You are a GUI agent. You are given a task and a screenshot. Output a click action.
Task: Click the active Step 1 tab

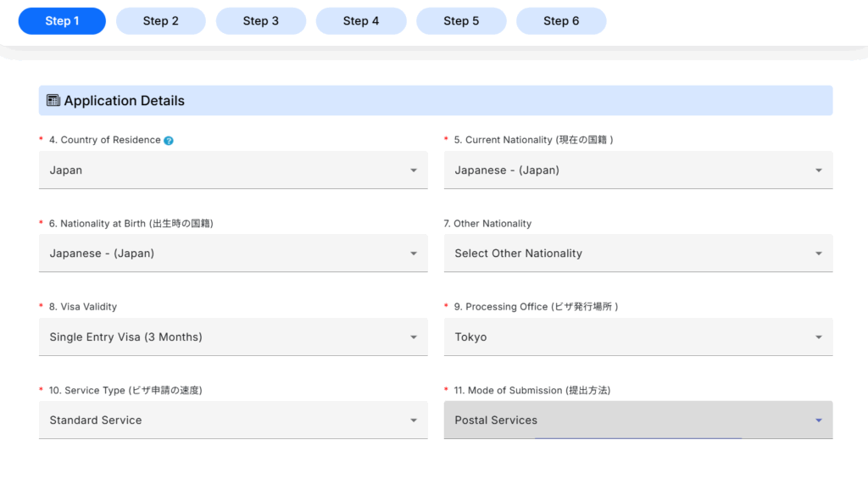pos(62,21)
